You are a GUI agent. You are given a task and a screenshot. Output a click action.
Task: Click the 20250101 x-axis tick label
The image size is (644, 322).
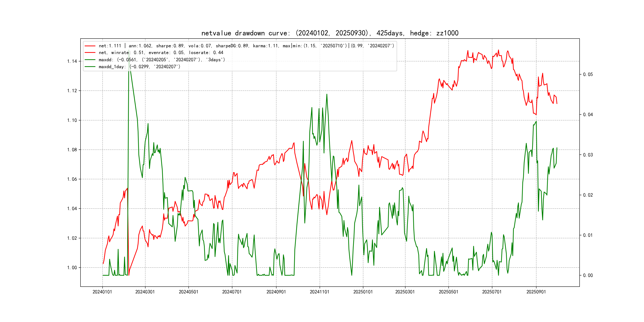click(363, 292)
